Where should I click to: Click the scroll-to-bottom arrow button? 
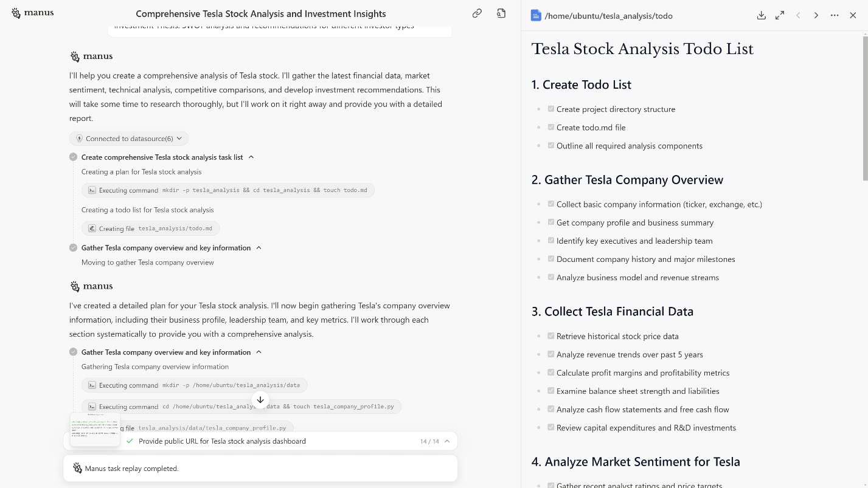pos(260,399)
